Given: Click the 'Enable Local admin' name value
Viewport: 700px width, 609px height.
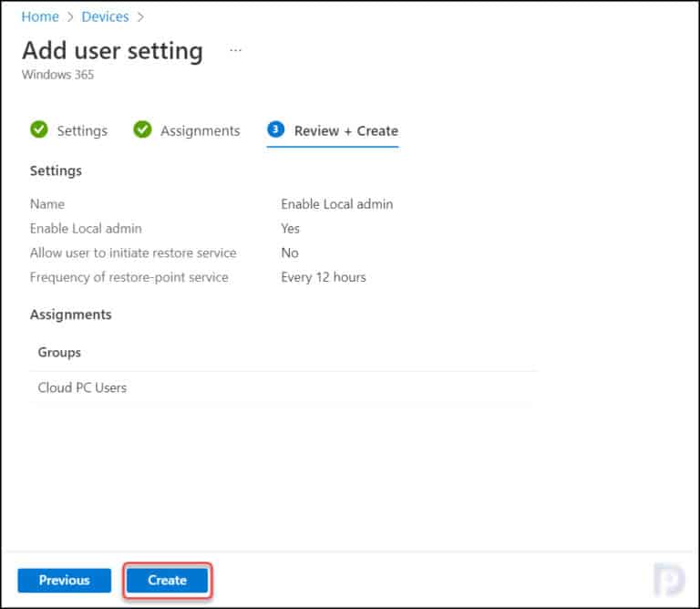Looking at the screenshot, I should click(337, 204).
